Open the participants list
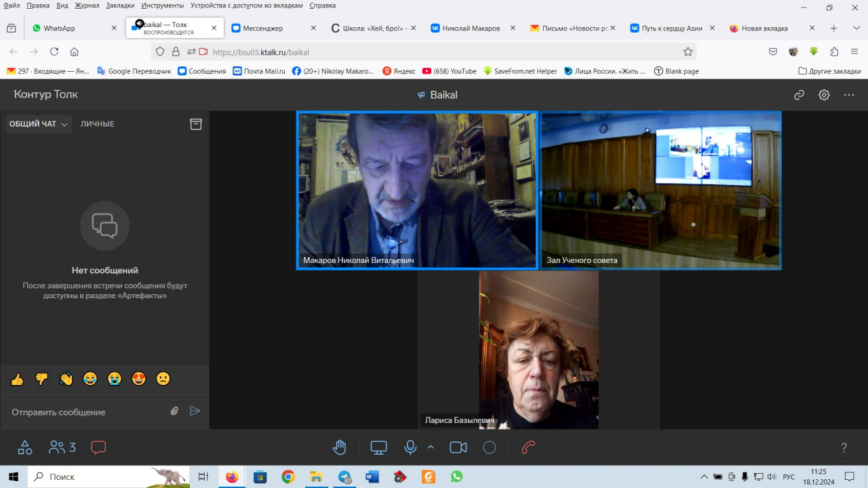This screenshot has height=488, width=868. [x=62, y=447]
